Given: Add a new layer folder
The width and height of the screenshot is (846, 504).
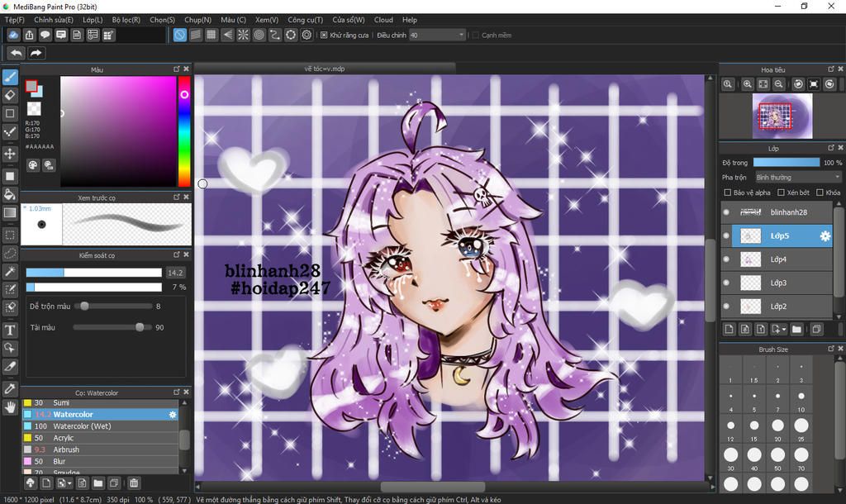Looking at the screenshot, I should coord(797,329).
